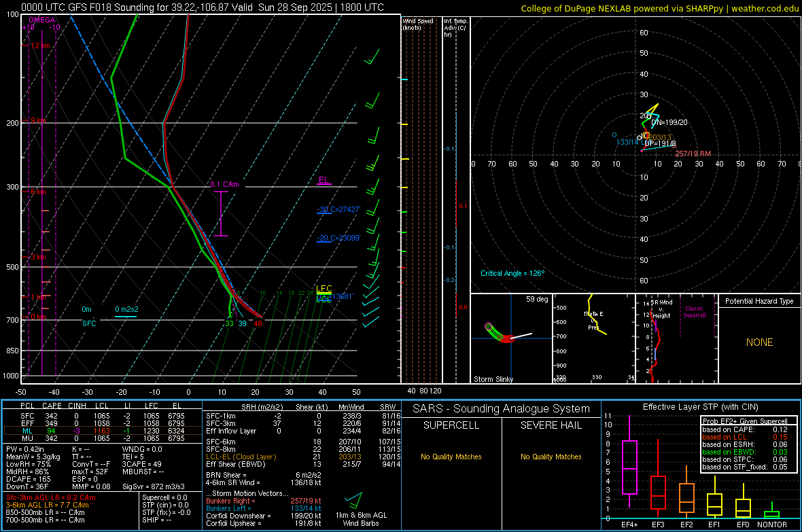Click the 'Wind Speed (knots)' panel header
Viewport: 802px width, 532px height.
(x=418, y=24)
